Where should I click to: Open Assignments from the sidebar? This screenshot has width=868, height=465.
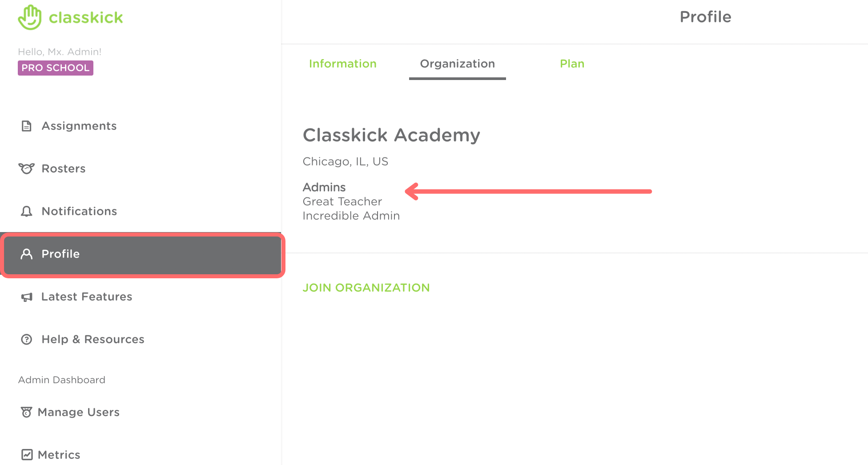coord(79,126)
